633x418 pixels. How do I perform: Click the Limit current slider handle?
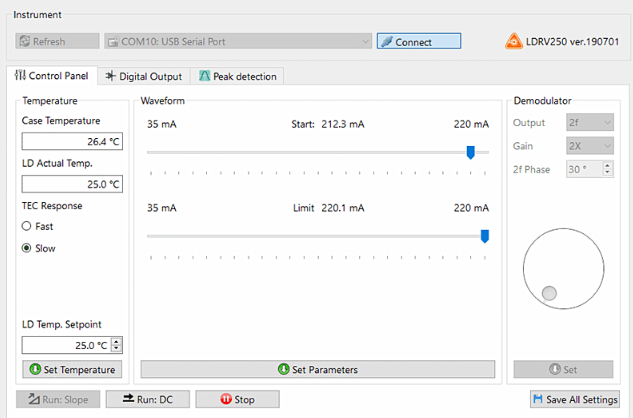pos(485,236)
